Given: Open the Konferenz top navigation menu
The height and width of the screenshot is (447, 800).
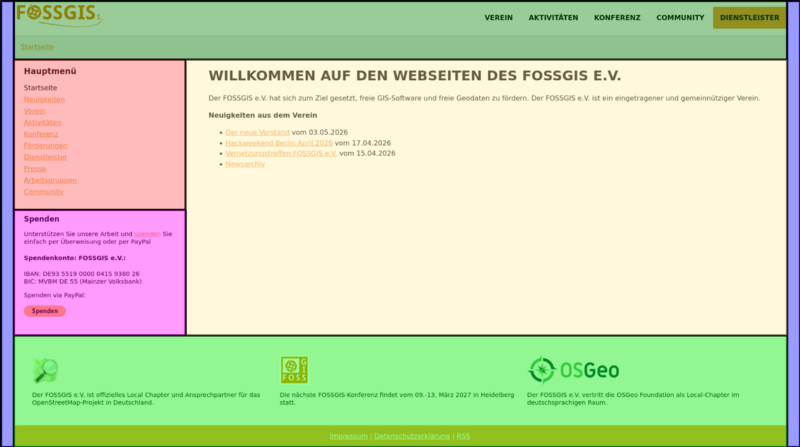Looking at the screenshot, I should point(617,17).
